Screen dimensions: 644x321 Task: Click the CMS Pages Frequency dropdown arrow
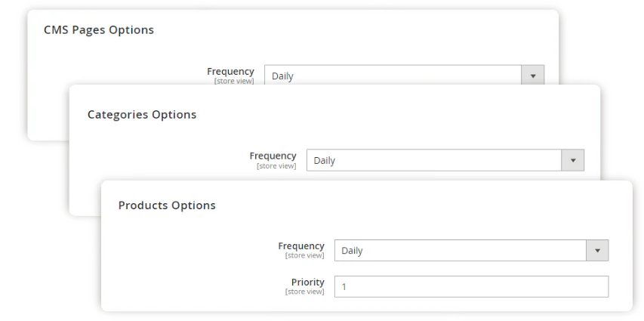click(x=533, y=76)
